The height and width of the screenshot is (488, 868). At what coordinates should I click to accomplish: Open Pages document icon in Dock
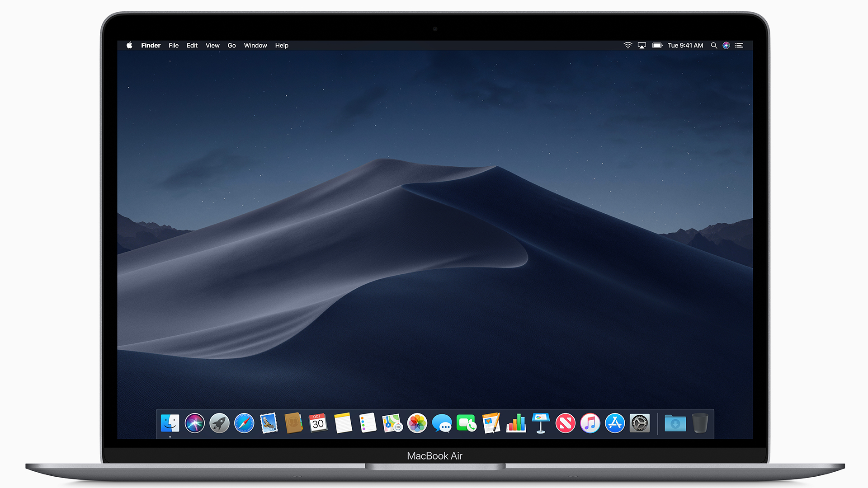pos(491,423)
